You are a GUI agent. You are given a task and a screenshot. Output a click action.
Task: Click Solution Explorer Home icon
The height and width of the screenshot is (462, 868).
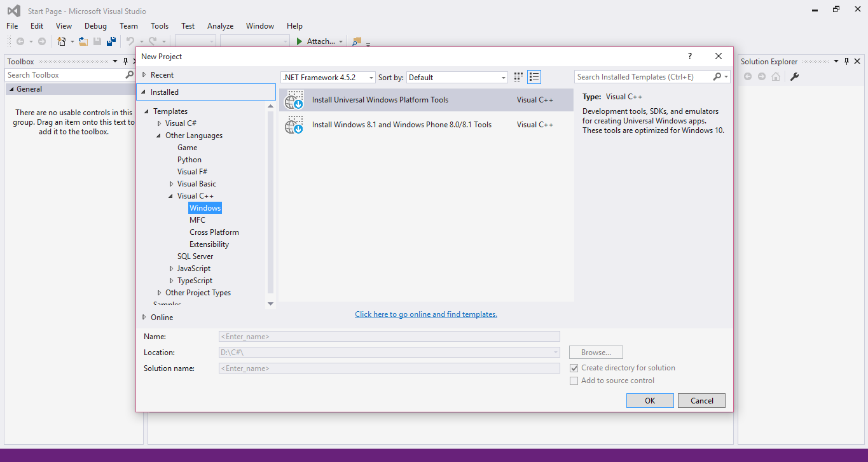point(776,77)
